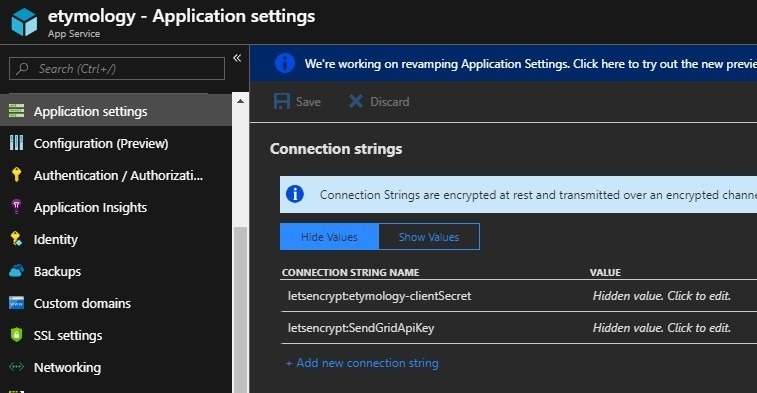Select the Show Values toggle
757x393 pixels.
coord(429,237)
